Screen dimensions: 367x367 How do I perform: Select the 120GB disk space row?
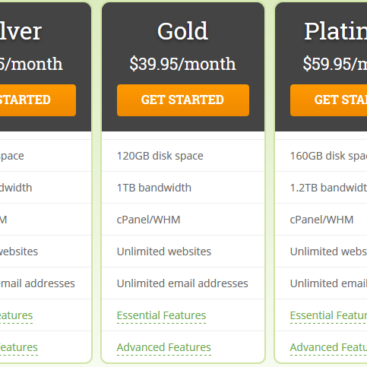coord(183,156)
